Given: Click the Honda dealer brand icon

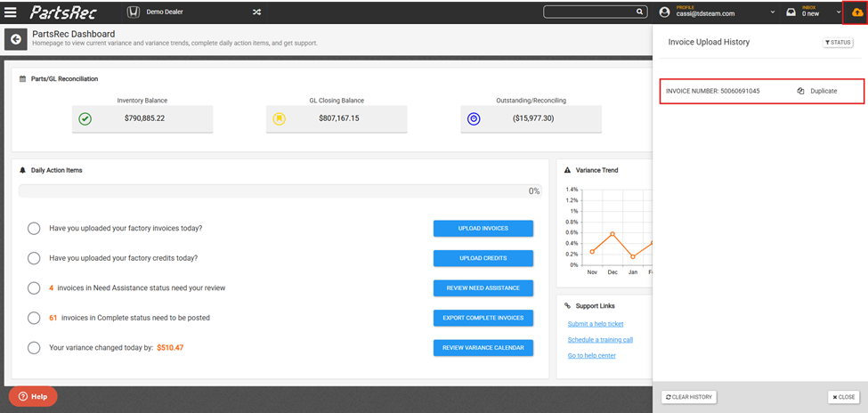Looking at the screenshot, I should point(133,12).
